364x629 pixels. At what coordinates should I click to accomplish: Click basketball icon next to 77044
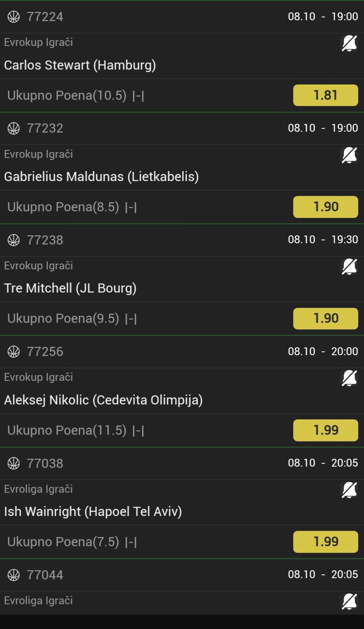point(14,575)
